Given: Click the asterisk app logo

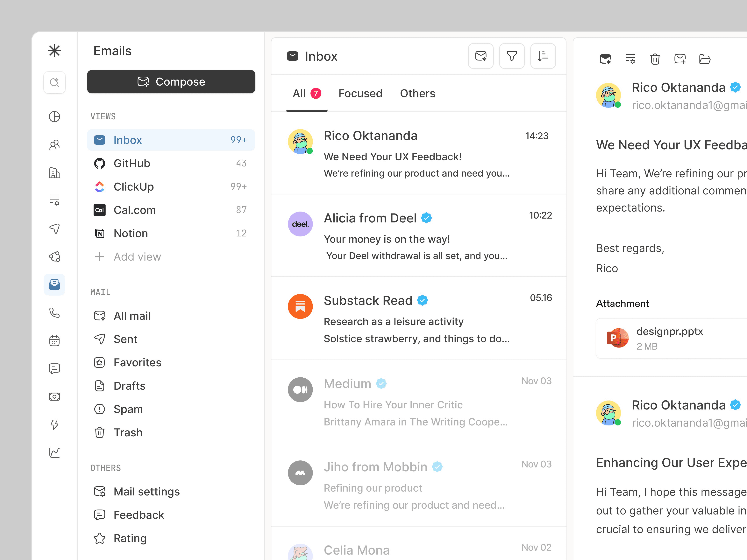Looking at the screenshot, I should pos(54,51).
